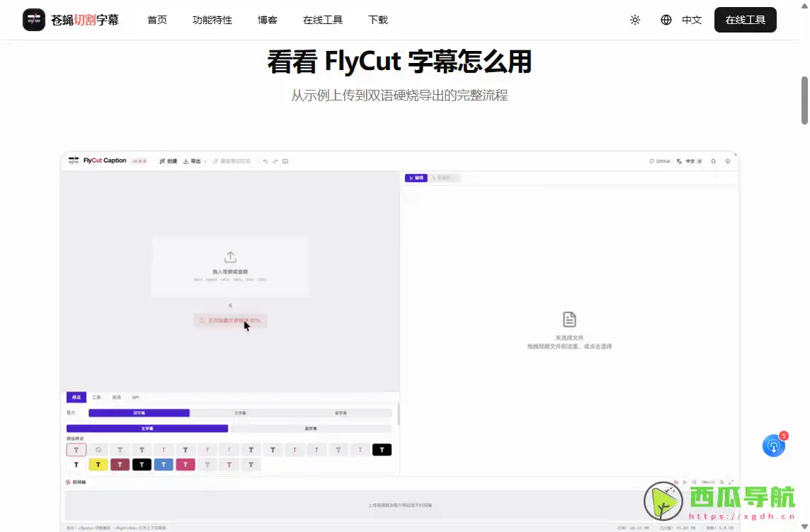This screenshot has width=810, height=532.
Task: Expand the 导出 export dropdown
Action: click(195, 161)
